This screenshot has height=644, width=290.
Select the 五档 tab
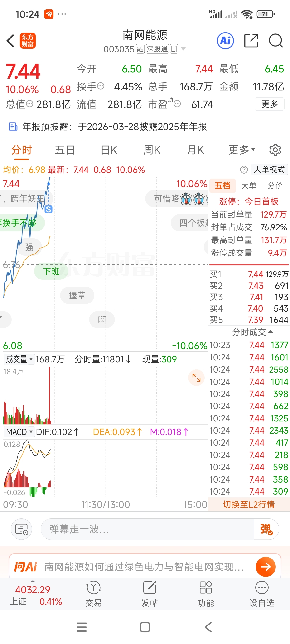tap(222, 186)
